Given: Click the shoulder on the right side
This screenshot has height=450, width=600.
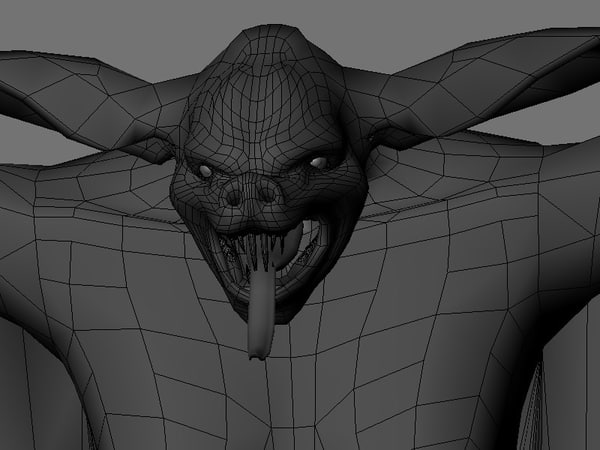Looking at the screenshot, I should click(x=500, y=190).
